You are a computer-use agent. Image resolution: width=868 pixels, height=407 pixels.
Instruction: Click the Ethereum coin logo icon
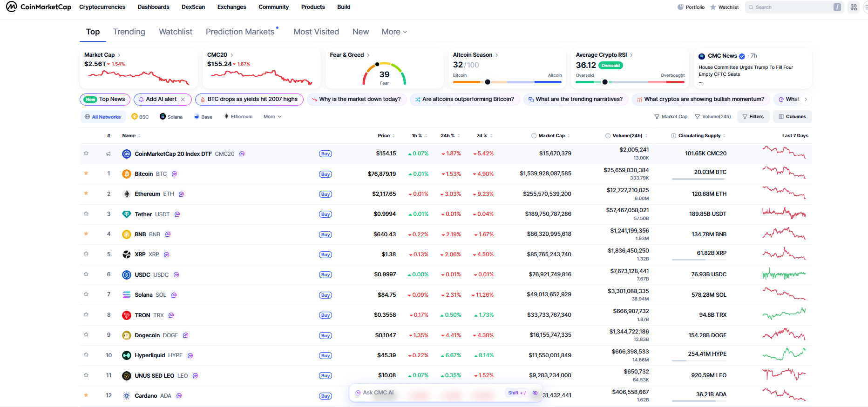(127, 194)
